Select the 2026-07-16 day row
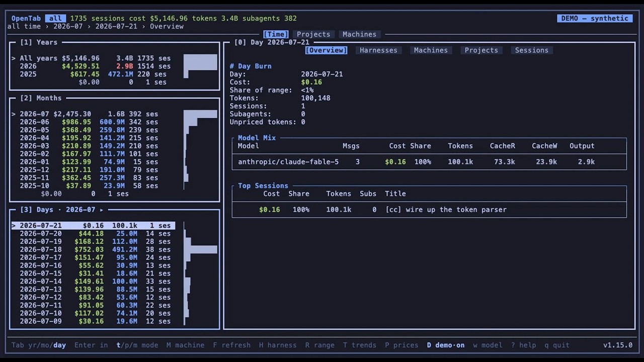The image size is (644, 362). pos(93,265)
